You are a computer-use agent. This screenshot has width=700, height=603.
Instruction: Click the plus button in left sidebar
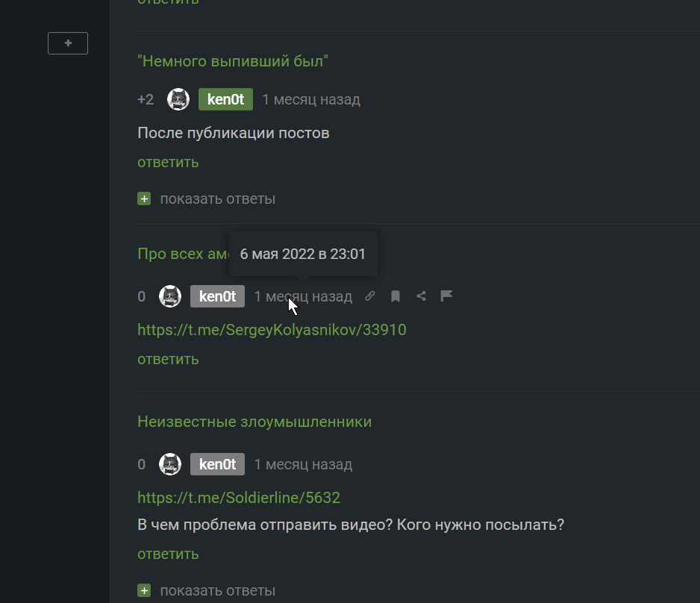point(68,43)
